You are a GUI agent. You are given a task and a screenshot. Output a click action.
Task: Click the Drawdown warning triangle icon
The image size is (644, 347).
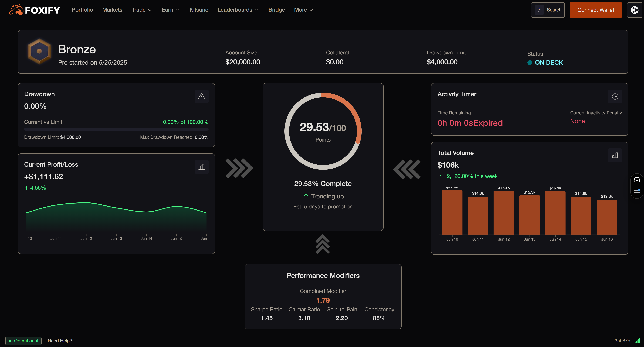pyautogui.click(x=202, y=97)
